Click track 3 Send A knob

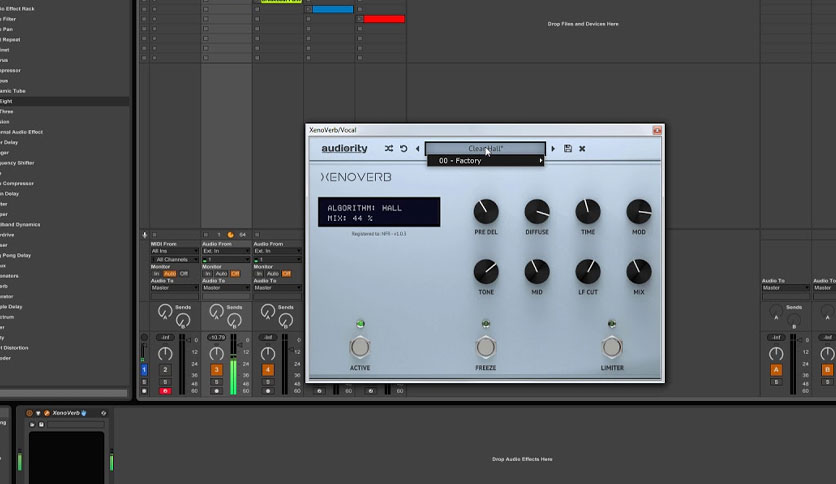coord(216,311)
